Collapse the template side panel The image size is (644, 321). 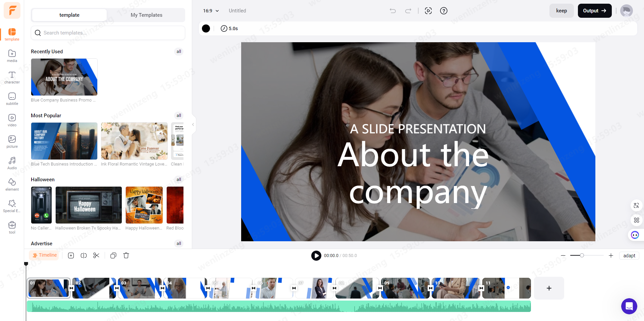click(x=193, y=125)
